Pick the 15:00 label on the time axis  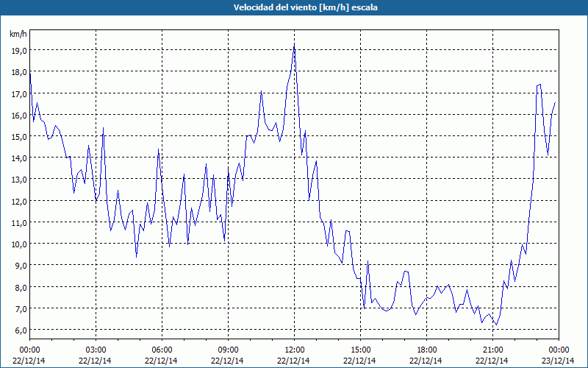pyautogui.click(x=360, y=350)
